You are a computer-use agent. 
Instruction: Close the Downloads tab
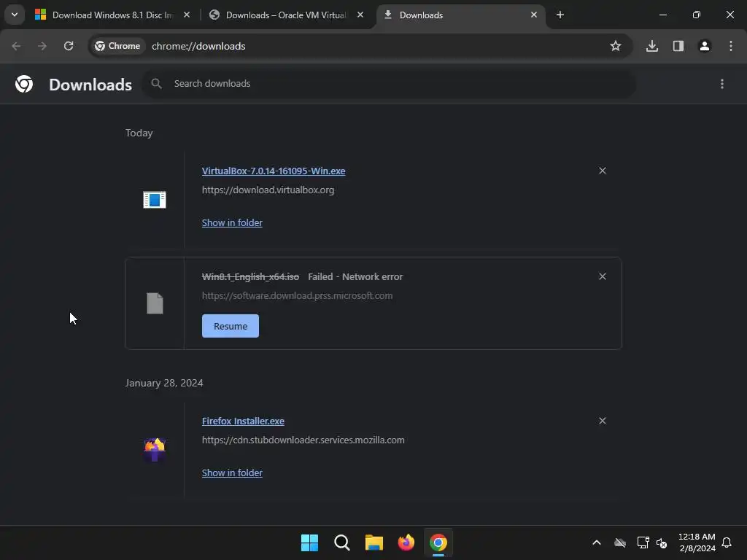[x=534, y=15]
